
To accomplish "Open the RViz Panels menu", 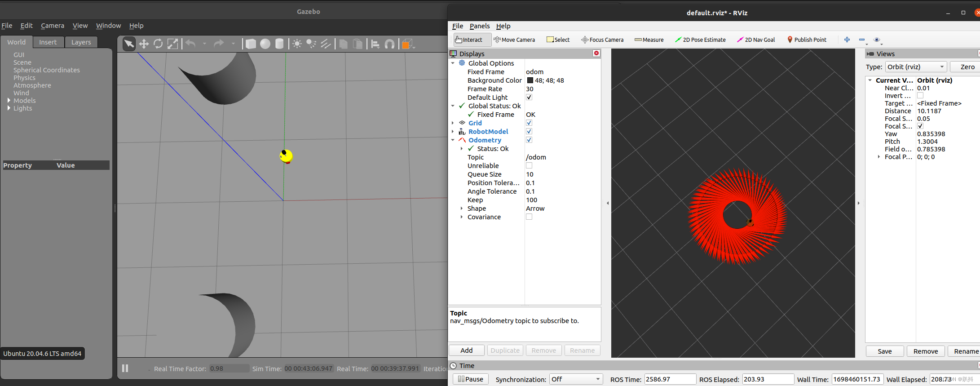I will [x=480, y=26].
